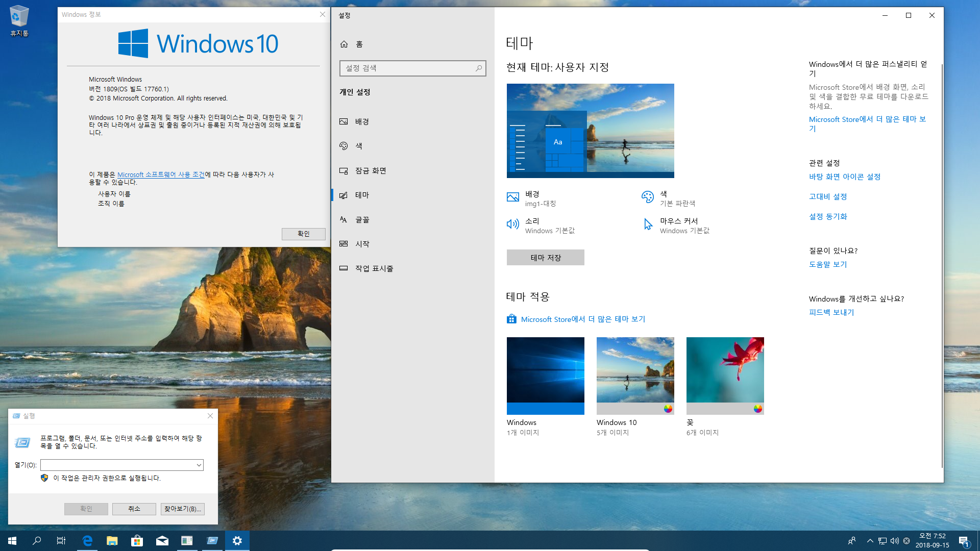Viewport: 980px width, 551px height.
Task: Open the 시작 (Start) sidebar icon
Action: pyautogui.click(x=344, y=244)
